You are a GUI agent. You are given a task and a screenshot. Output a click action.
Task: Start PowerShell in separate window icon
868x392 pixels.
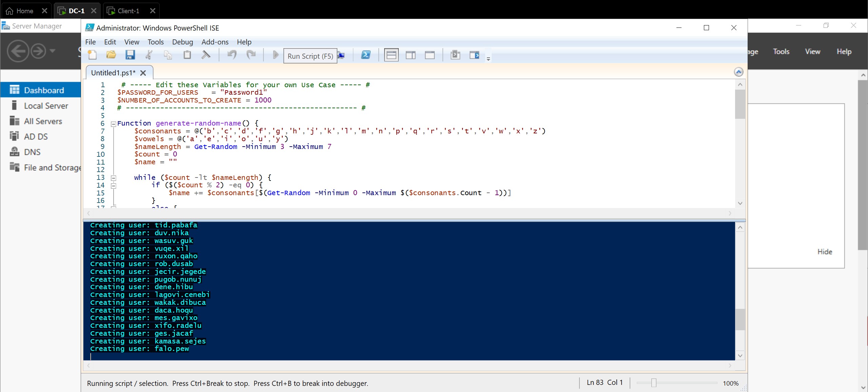pos(366,55)
